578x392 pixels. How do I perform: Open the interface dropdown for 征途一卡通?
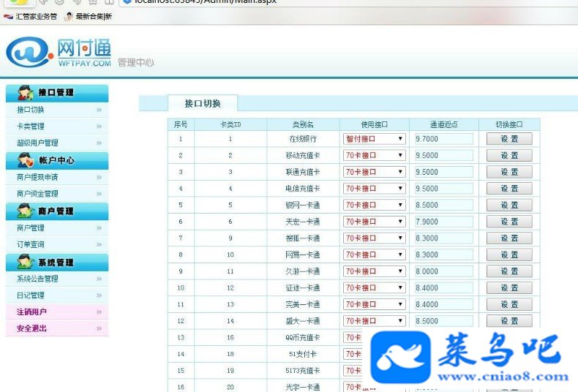point(374,287)
